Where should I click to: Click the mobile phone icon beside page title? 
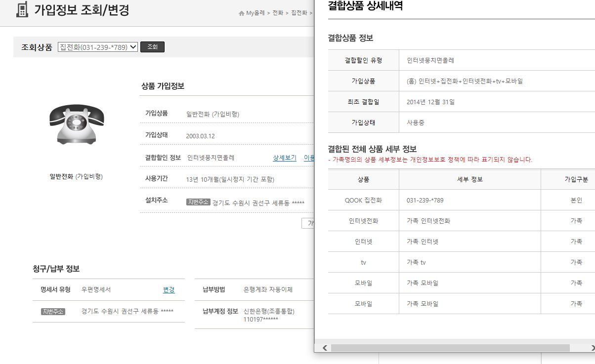[22, 10]
